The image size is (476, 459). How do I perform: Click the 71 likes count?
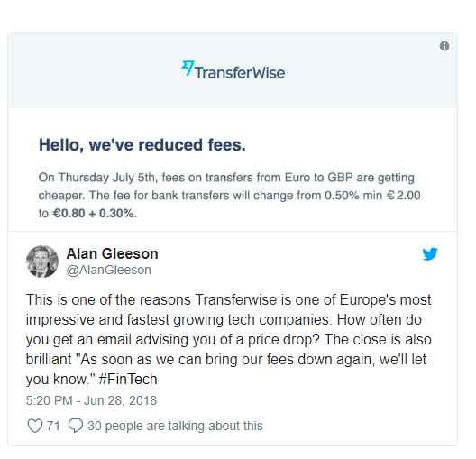(53, 426)
